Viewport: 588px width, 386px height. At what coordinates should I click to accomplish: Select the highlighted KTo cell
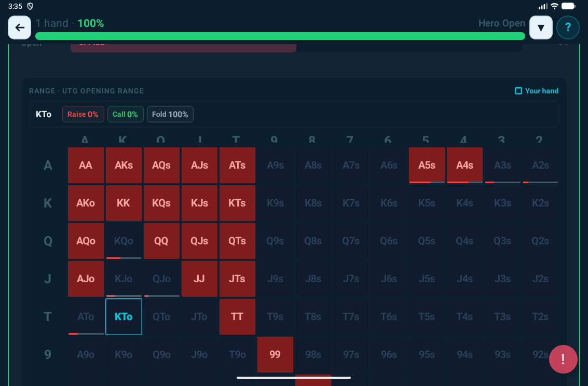pos(124,316)
